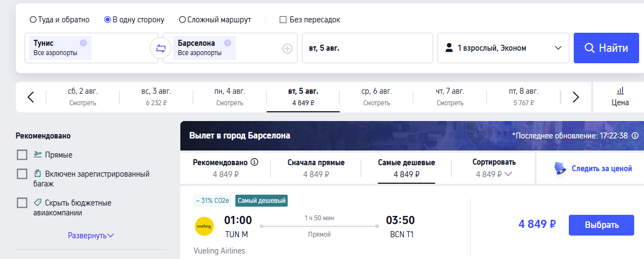Choose Сложный маршрут trip type
This screenshot has width=644, height=259.
183,20
